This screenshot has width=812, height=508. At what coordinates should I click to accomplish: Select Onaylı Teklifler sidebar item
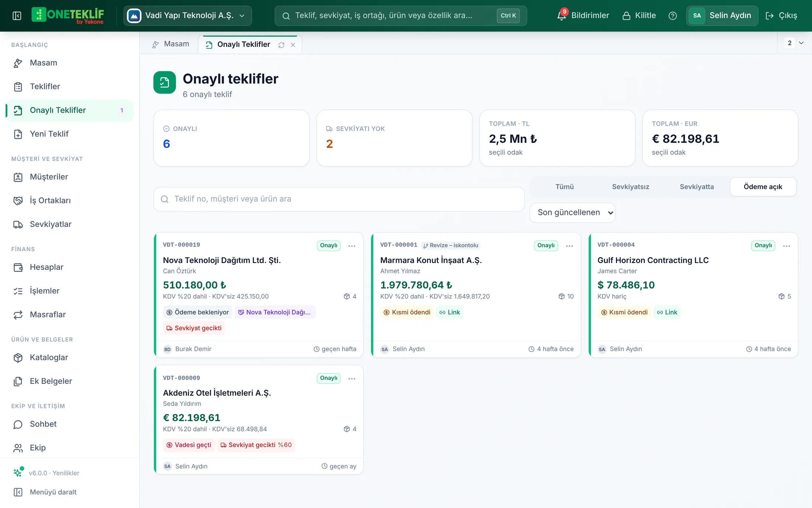[x=70, y=110]
